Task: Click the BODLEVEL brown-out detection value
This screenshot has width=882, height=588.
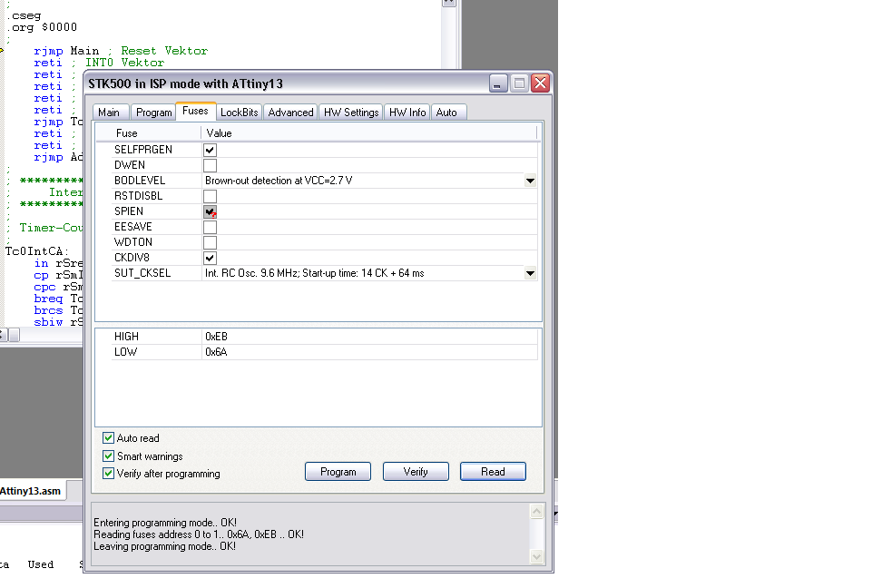Action: 279,181
